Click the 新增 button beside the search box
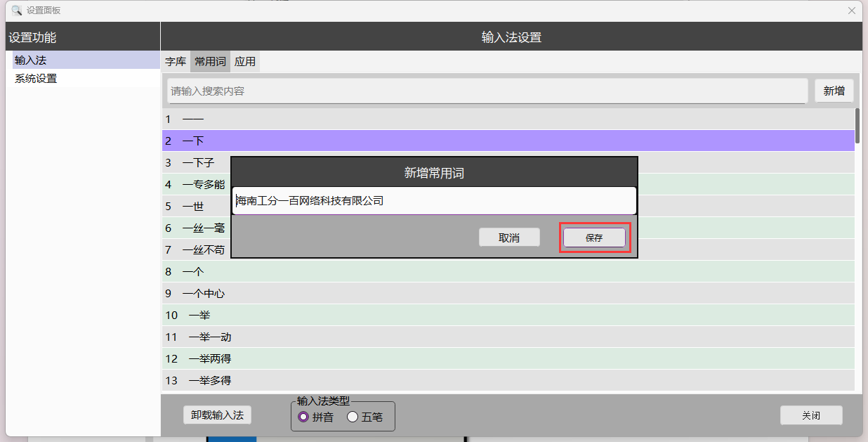868x442 pixels. (834, 91)
